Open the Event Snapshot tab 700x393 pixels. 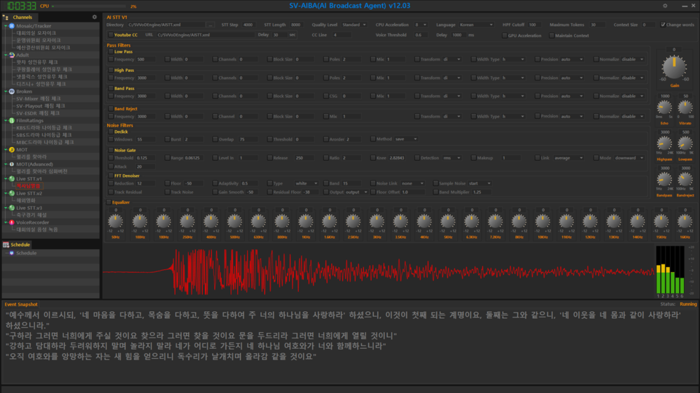(x=21, y=304)
